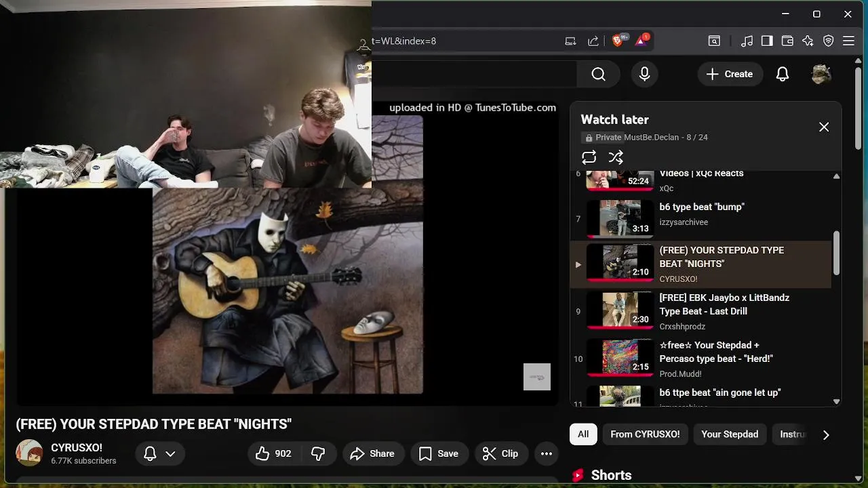Click the MustBe.Declan playlist owner text
The image size is (868, 488).
click(x=652, y=137)
